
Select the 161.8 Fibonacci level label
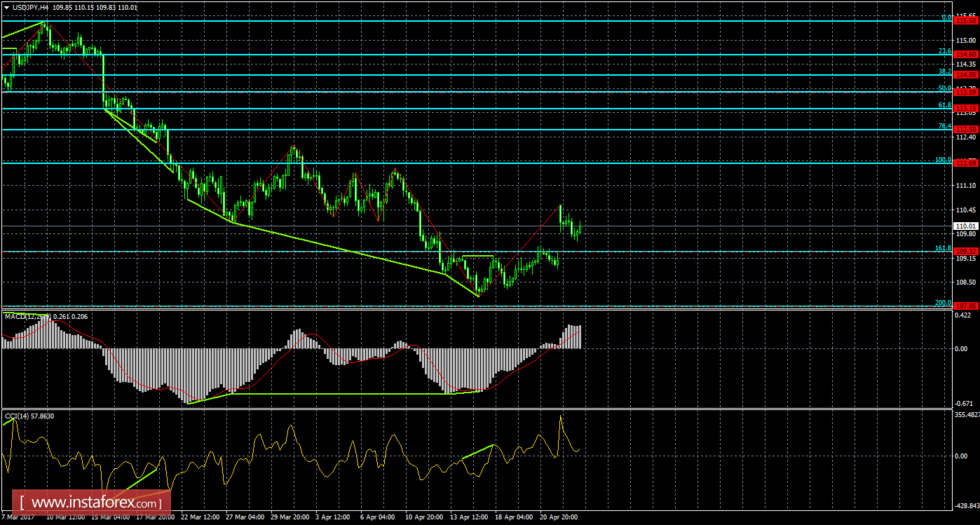(x=943, y=247)
